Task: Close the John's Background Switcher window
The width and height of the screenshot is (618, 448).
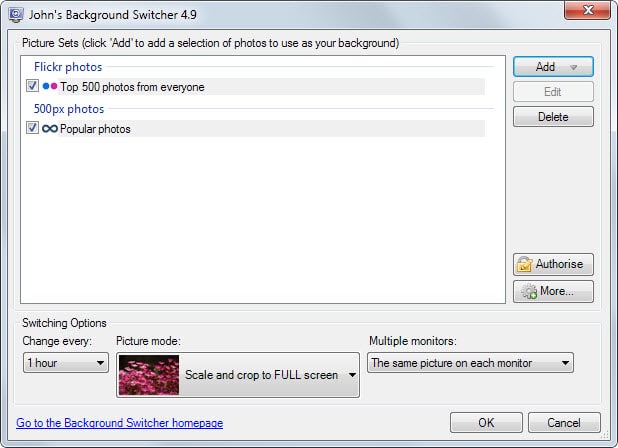Action: click(587, 10)
